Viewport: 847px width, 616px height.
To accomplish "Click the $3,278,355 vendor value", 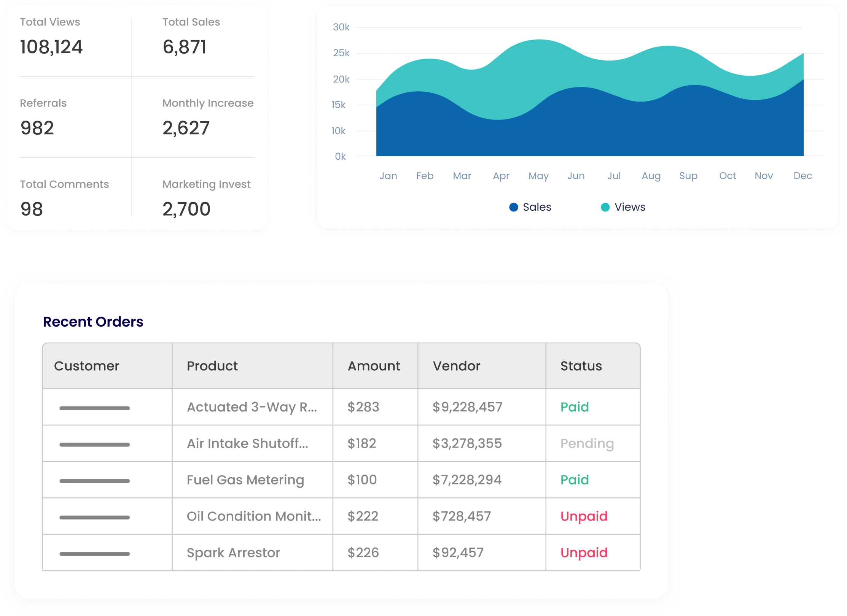I will pyautogui.click(x=467, y=443).
